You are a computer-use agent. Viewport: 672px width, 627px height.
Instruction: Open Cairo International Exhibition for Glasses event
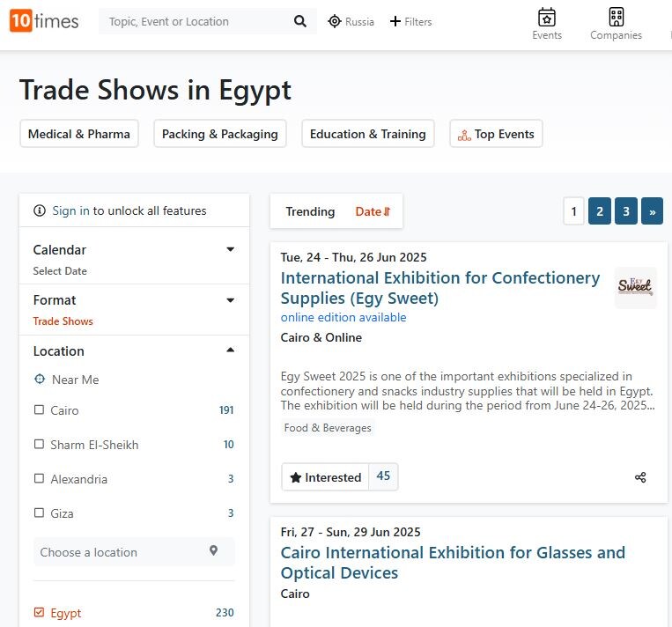click(x=453, y=563)
